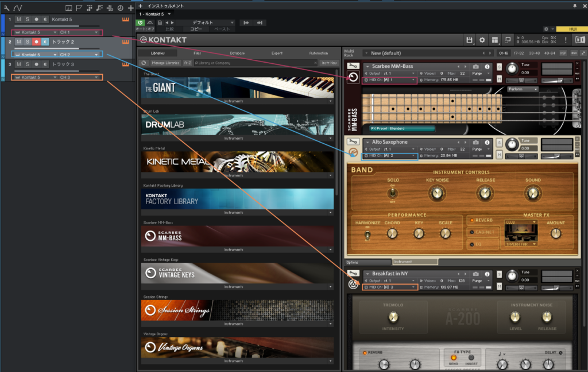Open the Perform dropdown on MM-Bass
The image size is (588, 372).
point(523,89)
